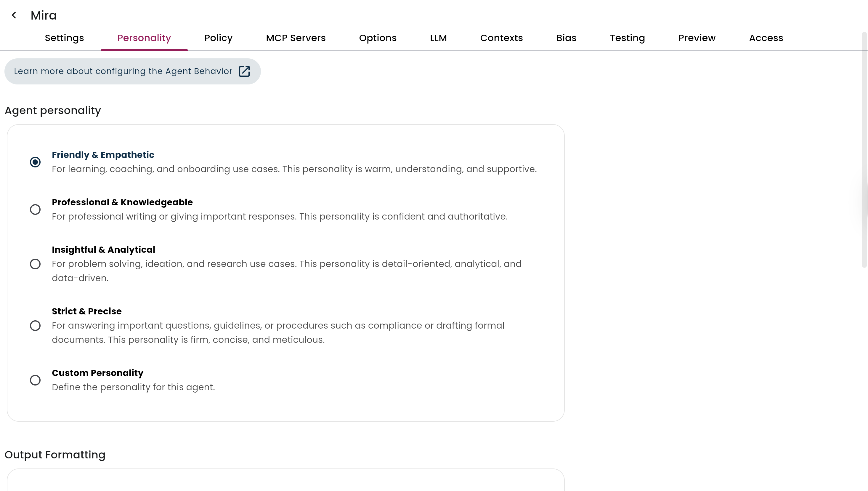The width and height of the screenshot is (868, 491).
Task: Open the MCP Servers tab
Action: [x=296, y=38]
